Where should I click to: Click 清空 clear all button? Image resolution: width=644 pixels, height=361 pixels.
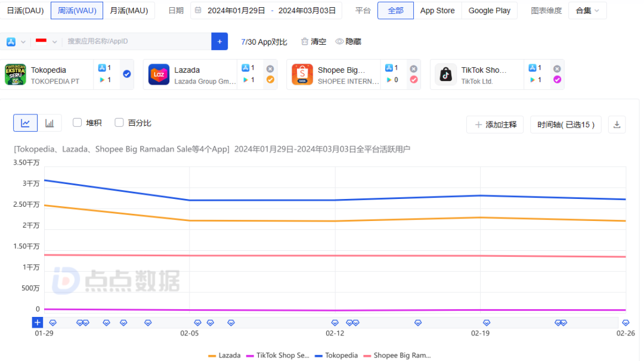(x=314, y=42)
